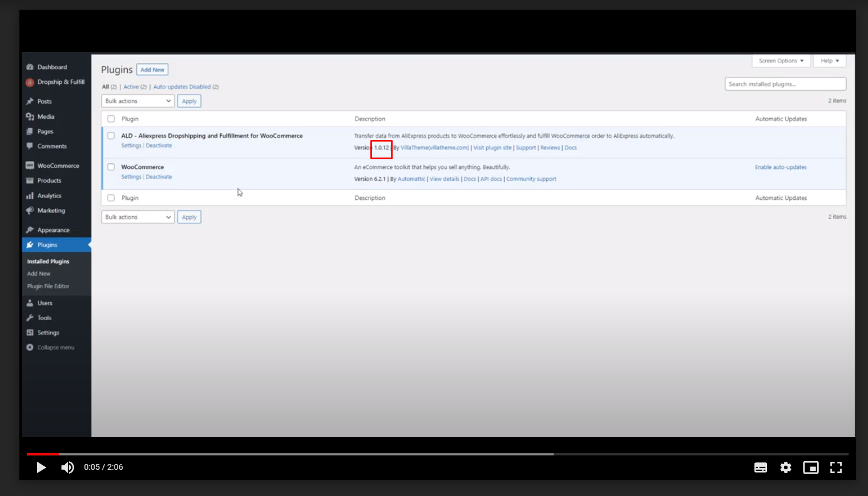The width and height of the screenshot is (868, 496).
Task: Play the video
Action: [x=41, y=467]
